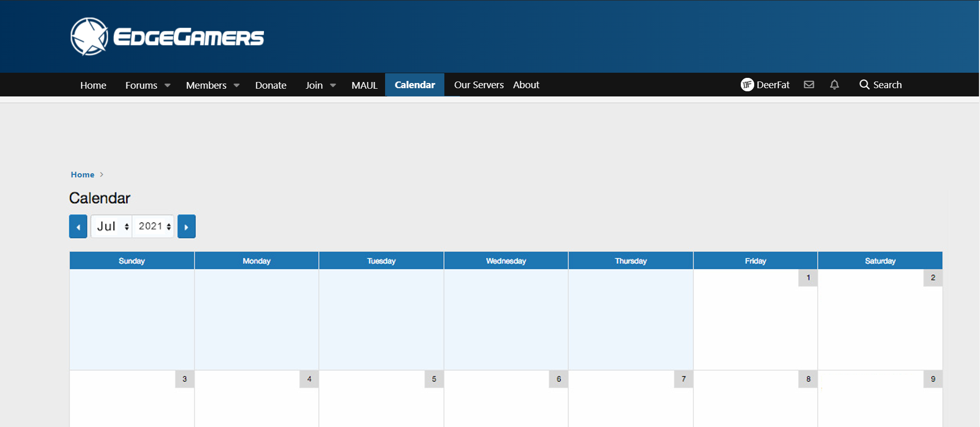Image resolution: width=980 pixels, height=427 pixels.
Task: Open the Join menu item
Action: 314,85
